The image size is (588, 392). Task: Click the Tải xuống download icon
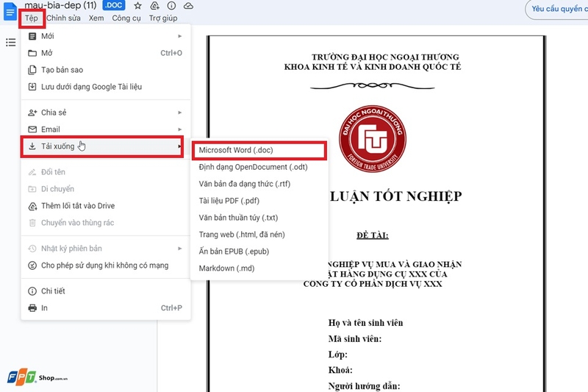pyautogui.click(x=32, y=146)
